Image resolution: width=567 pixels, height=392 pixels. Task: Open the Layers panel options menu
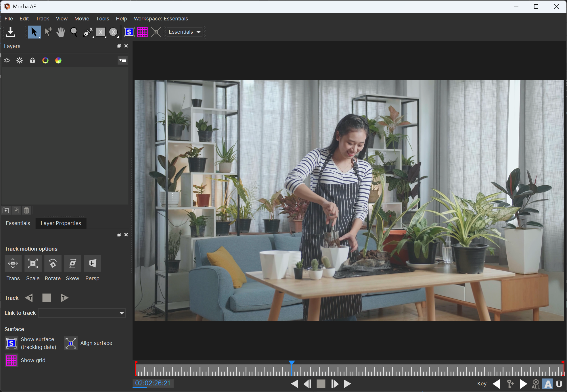pos(123,60)
